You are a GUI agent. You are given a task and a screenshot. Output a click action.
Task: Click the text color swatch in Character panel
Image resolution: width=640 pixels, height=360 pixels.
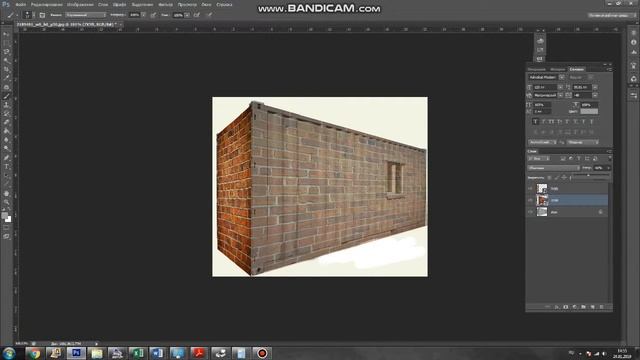(x=589, y=111)
